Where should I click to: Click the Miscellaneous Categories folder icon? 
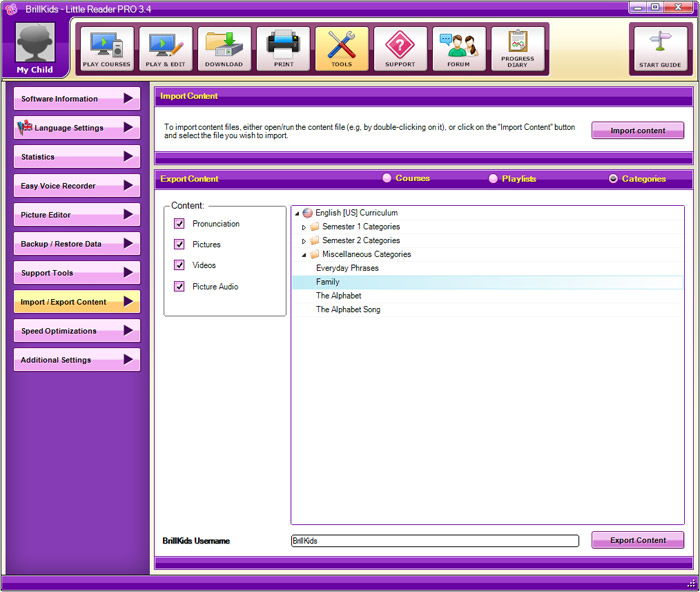(x=315, y=254)
